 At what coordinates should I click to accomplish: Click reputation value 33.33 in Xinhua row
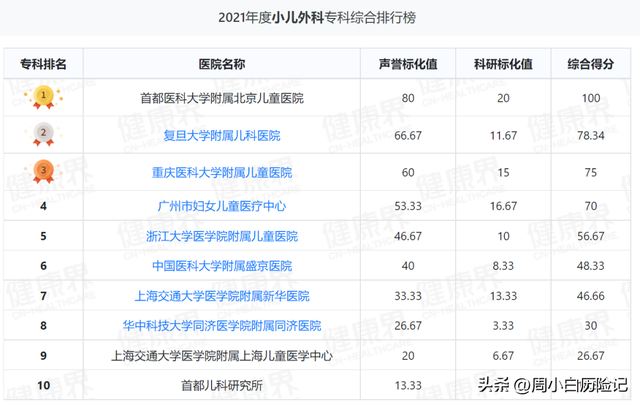[408, 296]
